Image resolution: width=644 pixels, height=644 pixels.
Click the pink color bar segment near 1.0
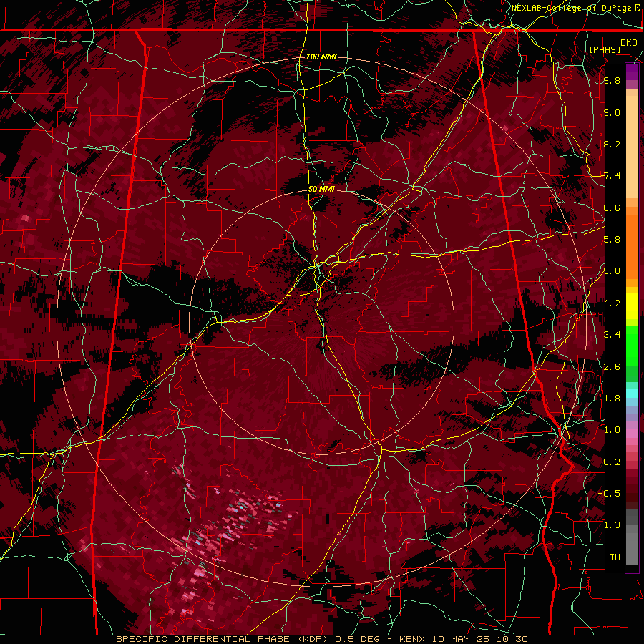coord(632,434)
